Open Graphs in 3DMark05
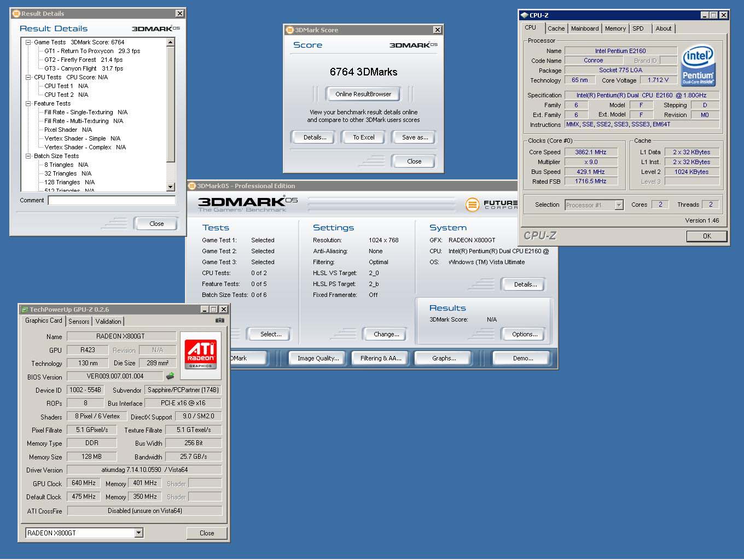744x560 pixels. coord(444,358)
